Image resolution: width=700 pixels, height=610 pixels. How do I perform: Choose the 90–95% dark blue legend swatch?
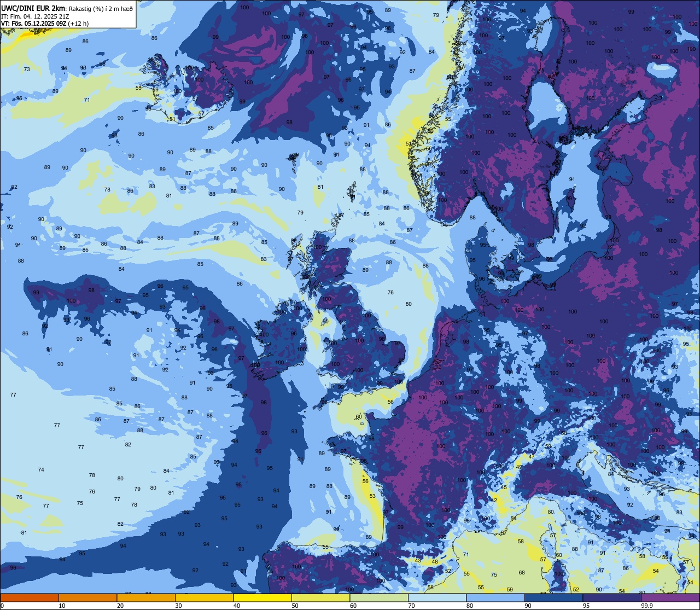(553, 597)
